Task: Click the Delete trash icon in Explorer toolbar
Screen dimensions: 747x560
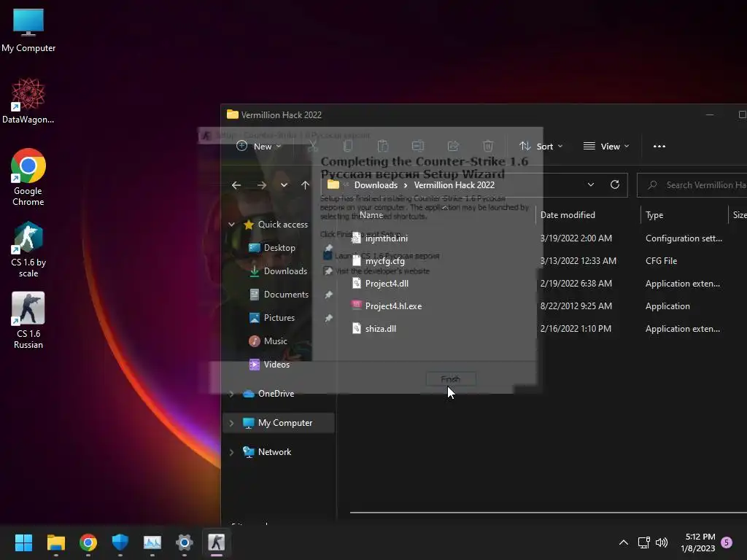Action: point(488,146)
